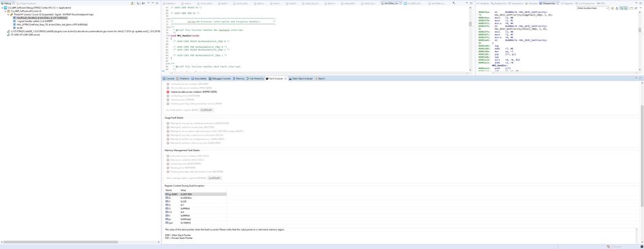Click the Enter location here field
This screenshot has height=249, width=644.
pos(592,8)
